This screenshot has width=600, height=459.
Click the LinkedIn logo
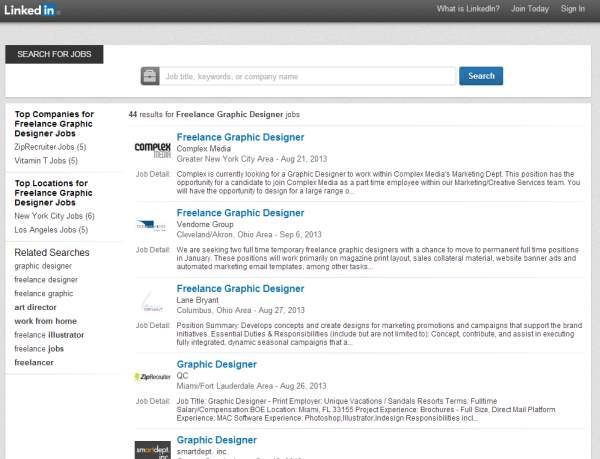point(31,10)
